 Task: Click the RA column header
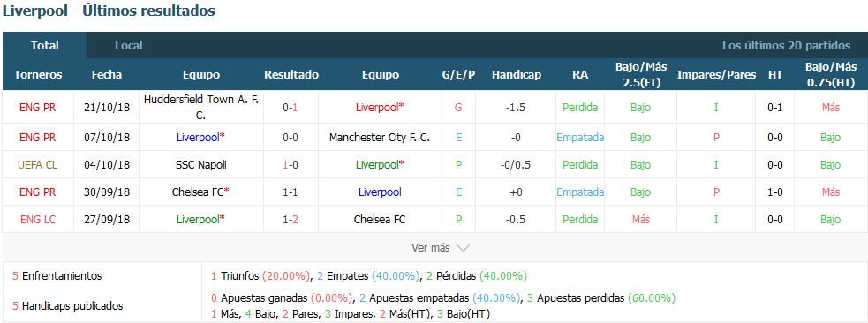click(x=580, y=75)
